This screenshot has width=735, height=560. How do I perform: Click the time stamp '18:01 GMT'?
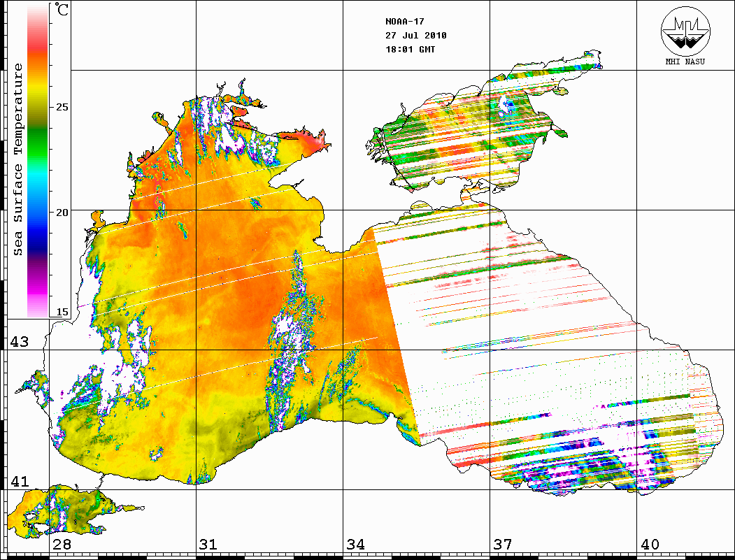coord(411,49)
